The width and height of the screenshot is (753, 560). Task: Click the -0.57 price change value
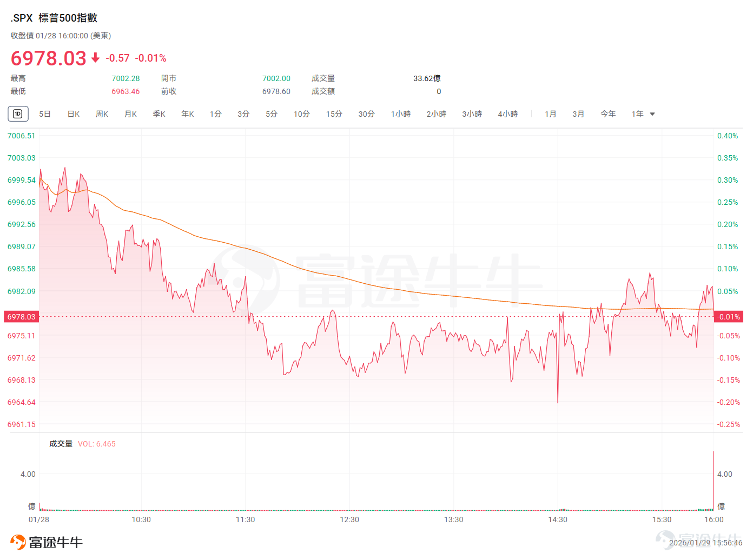coord(117,58)
